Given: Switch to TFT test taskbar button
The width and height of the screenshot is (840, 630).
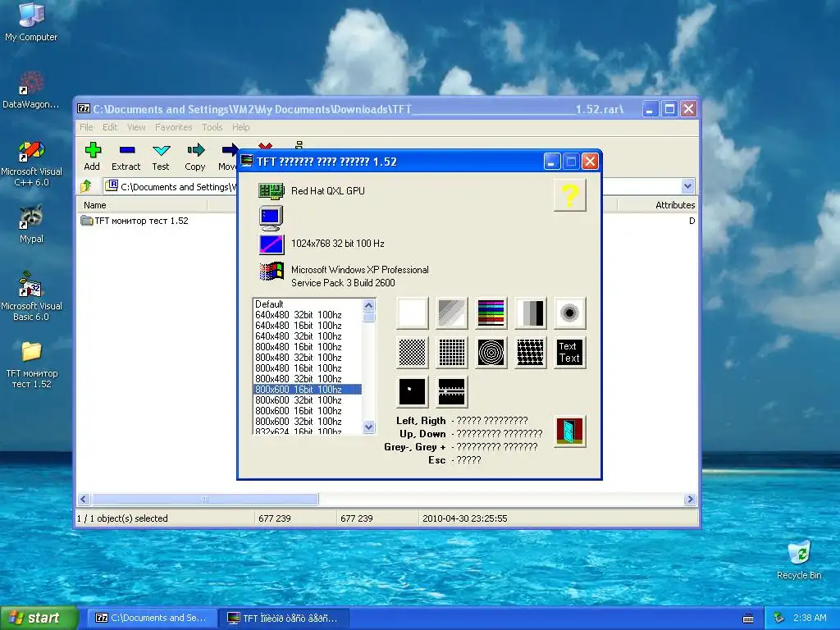Looking at the screenshot, I should coord(285,619).
